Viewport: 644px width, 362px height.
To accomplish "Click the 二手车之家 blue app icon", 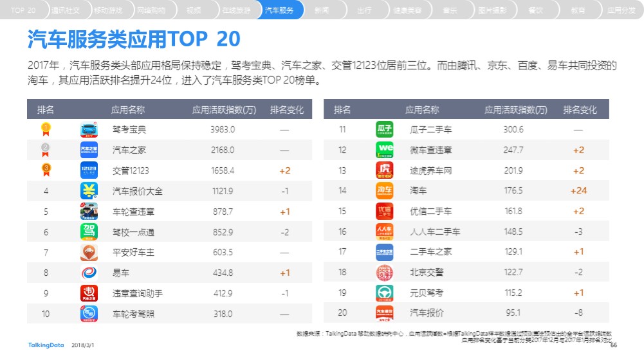I will point(385,252).
